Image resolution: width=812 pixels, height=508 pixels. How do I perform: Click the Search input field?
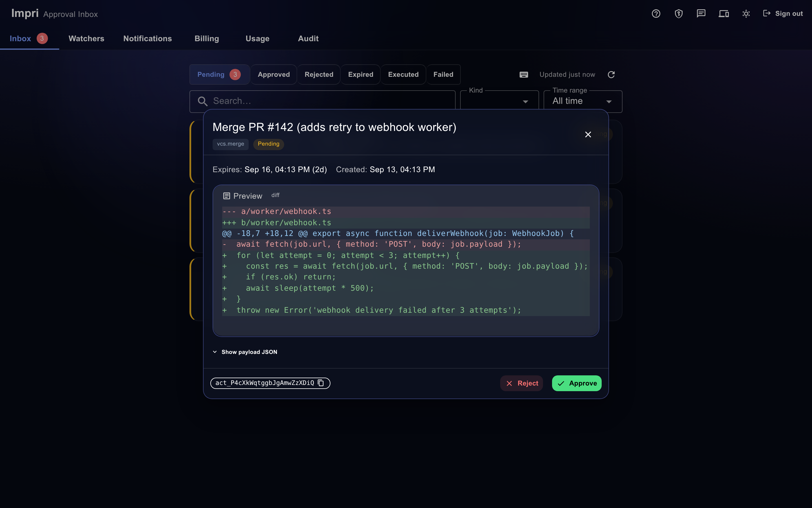tap(322, 101)
